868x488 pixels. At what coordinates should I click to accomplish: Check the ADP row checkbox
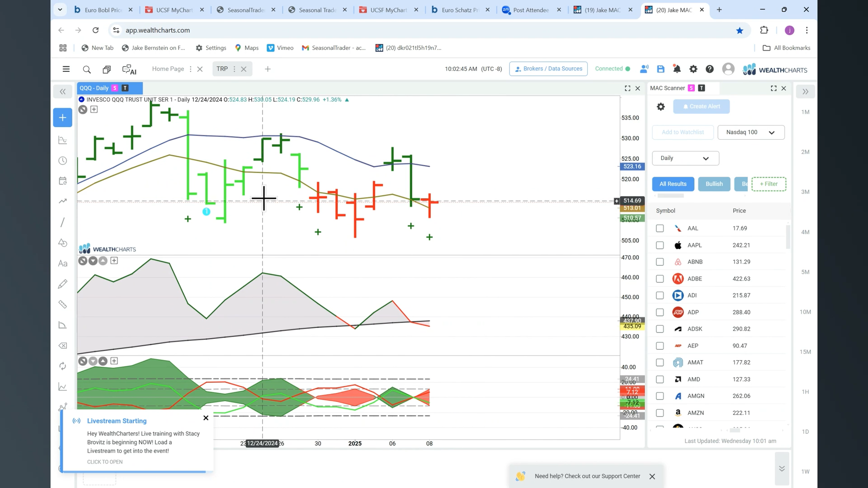660,312
